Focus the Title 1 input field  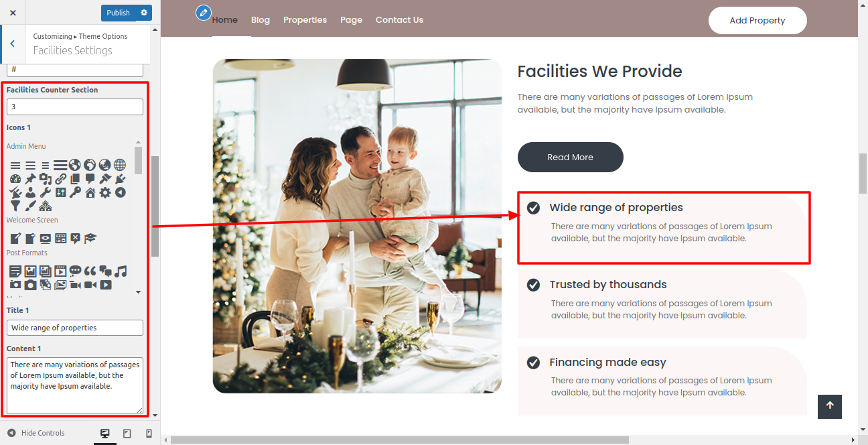(x=75, y=328)
